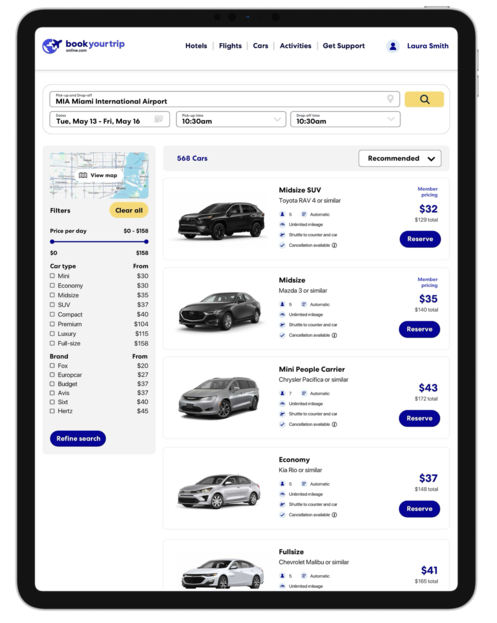The width and height of the screenshot is (497, 623).
Task: Open the View map thumbnail
Action: (x=99, y=175)
